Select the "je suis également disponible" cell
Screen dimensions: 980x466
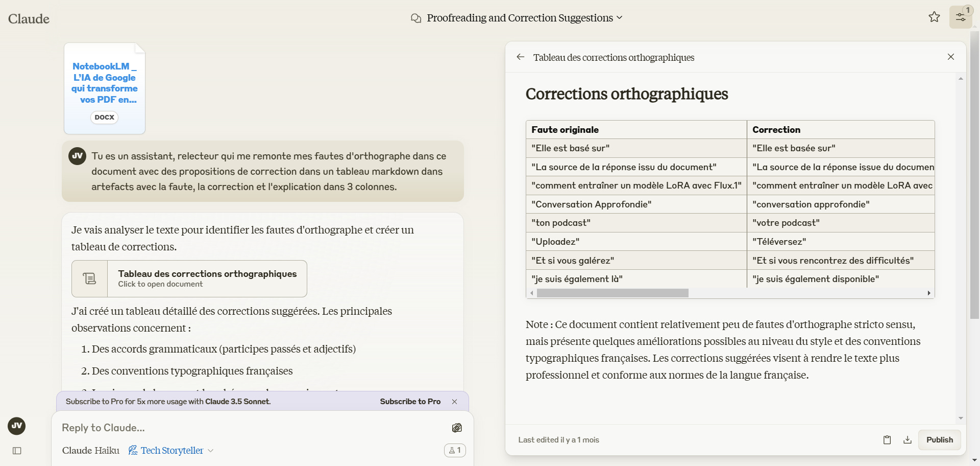(841, 279)
